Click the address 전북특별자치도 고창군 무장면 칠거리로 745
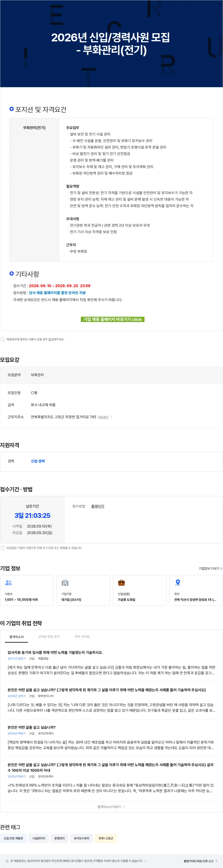Viewport: 223px width, 868px height. pos(64,417)
